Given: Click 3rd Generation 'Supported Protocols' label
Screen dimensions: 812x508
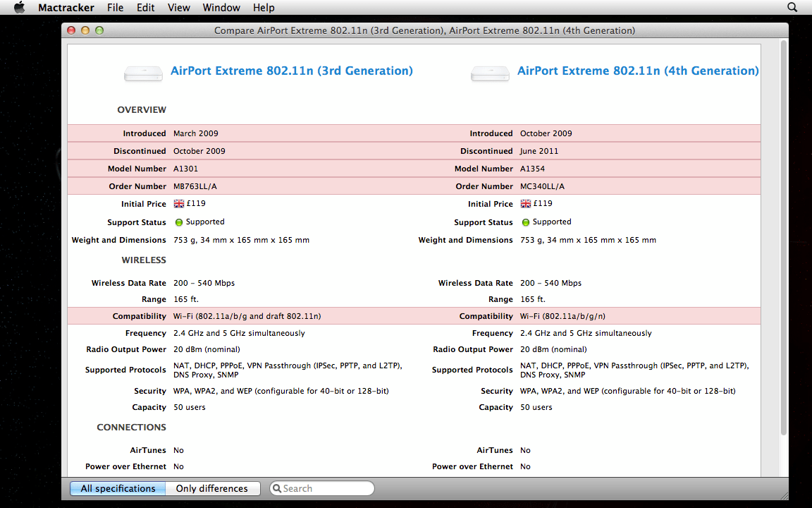Looking at the screenshot, I should [126, 370].
